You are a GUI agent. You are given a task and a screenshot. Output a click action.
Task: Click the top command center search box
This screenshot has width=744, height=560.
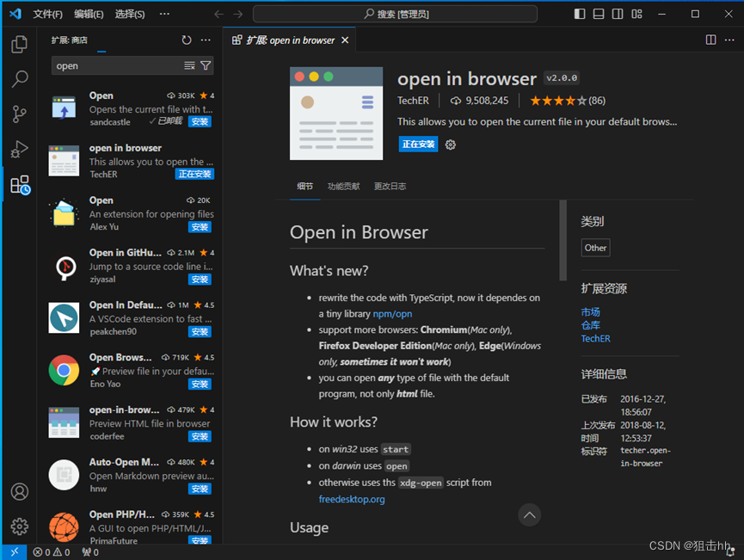(x=395, y=15)
